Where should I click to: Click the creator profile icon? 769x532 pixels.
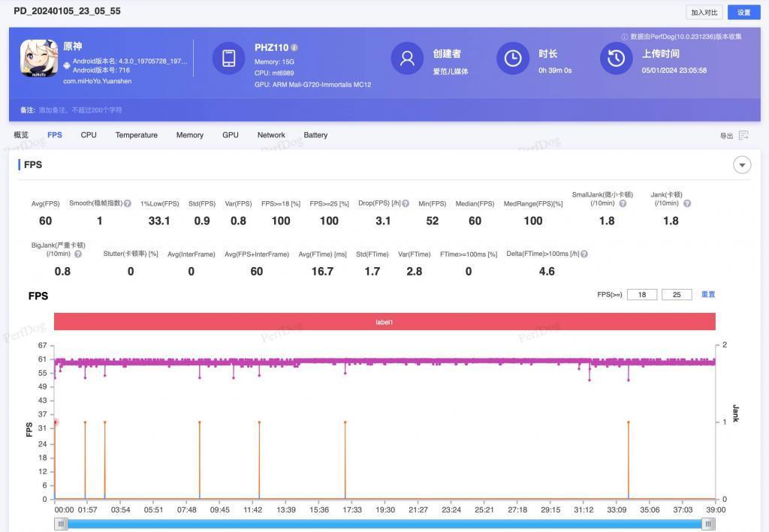pos(407,58)
